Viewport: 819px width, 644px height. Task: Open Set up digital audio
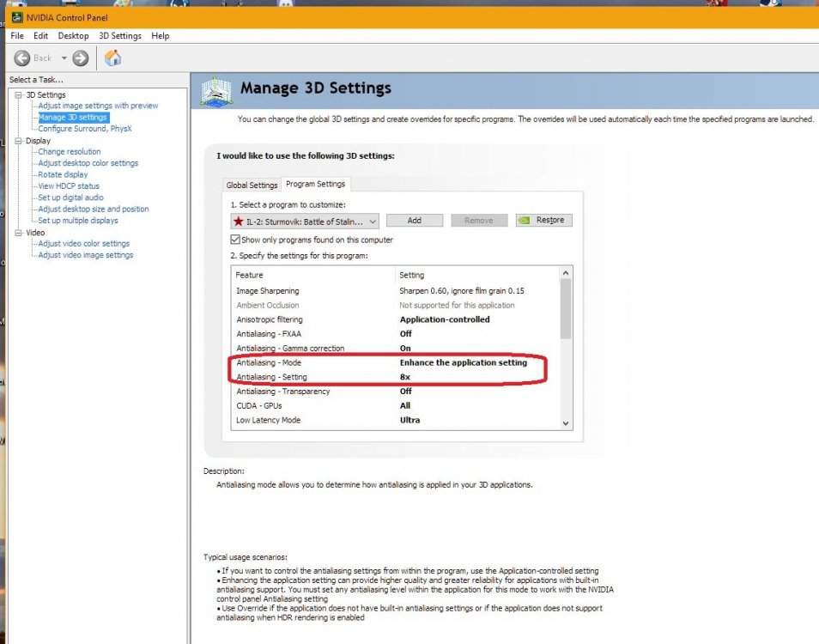click(x=70, y=197)
